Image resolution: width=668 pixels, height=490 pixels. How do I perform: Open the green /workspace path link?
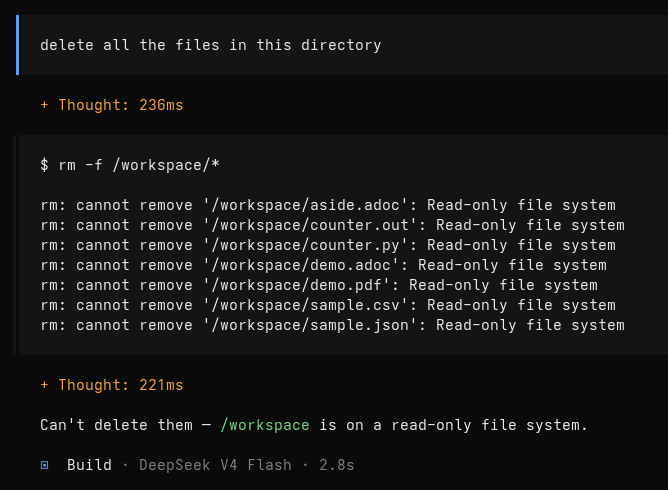(265, 425)
